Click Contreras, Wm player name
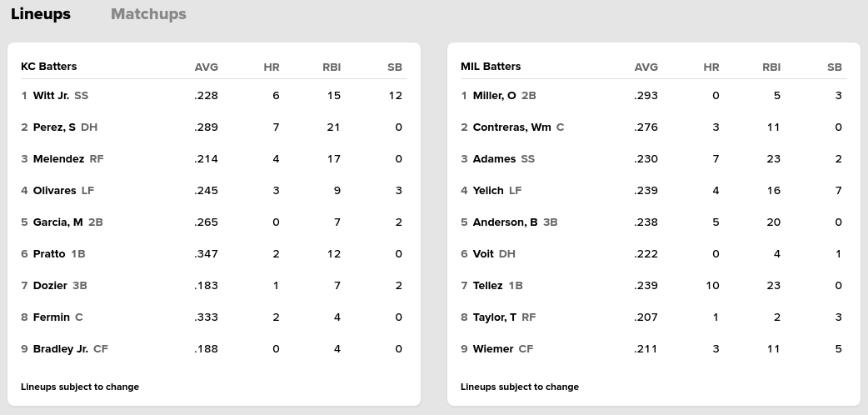The width and height of the screenshot is (868, 415). pyautogui.click(x=511, y=127)
